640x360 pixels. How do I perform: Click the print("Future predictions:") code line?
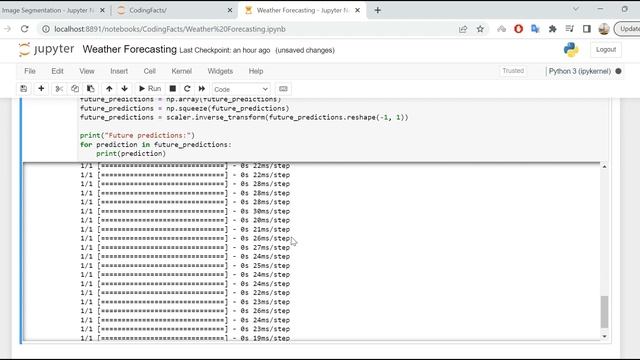(x=137, y=136)
